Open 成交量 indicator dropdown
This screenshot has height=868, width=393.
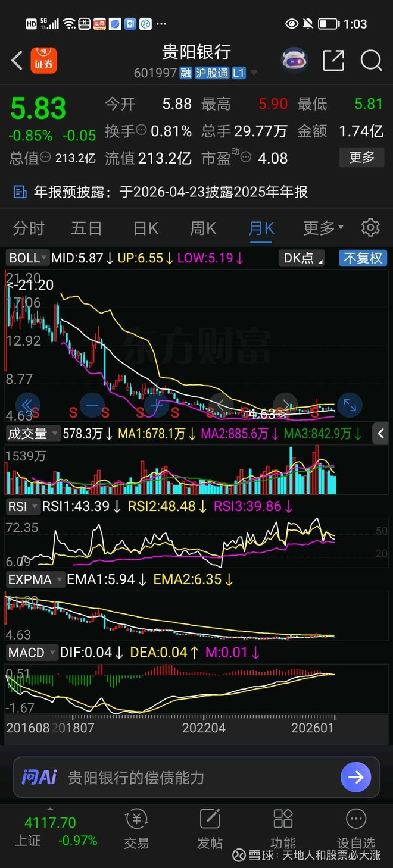(32, 434)
